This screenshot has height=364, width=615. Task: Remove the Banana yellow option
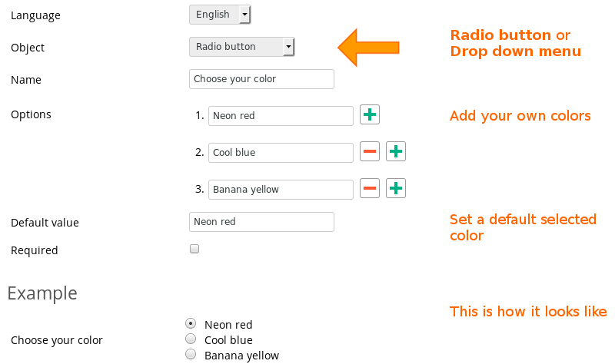pyautogui.click(x=370, y=188)
